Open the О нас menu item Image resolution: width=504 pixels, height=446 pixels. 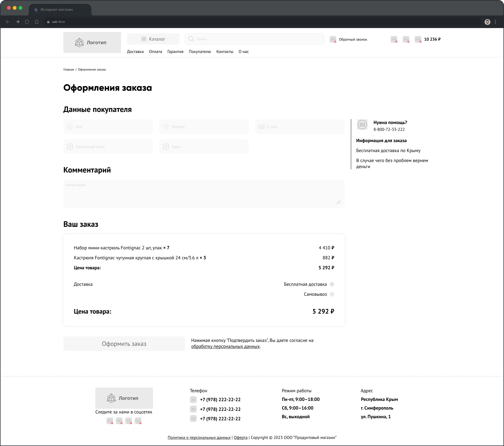point(243,51)
